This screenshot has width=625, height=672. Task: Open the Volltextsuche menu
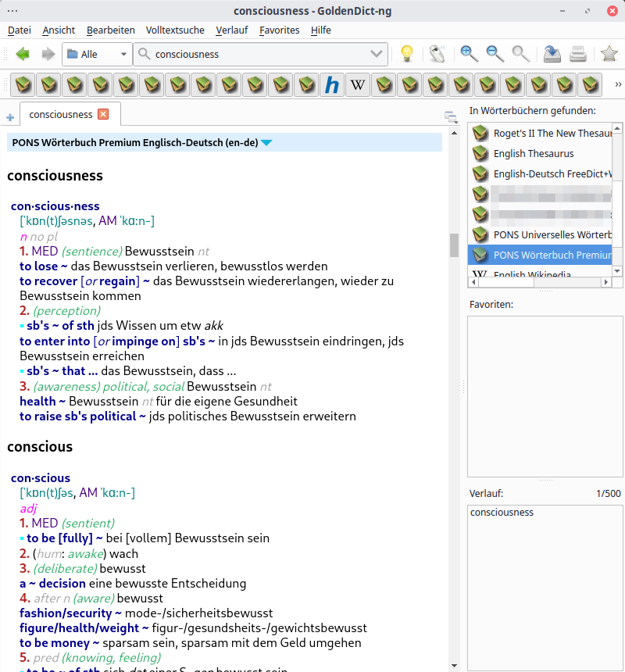[x=175, y=30]
